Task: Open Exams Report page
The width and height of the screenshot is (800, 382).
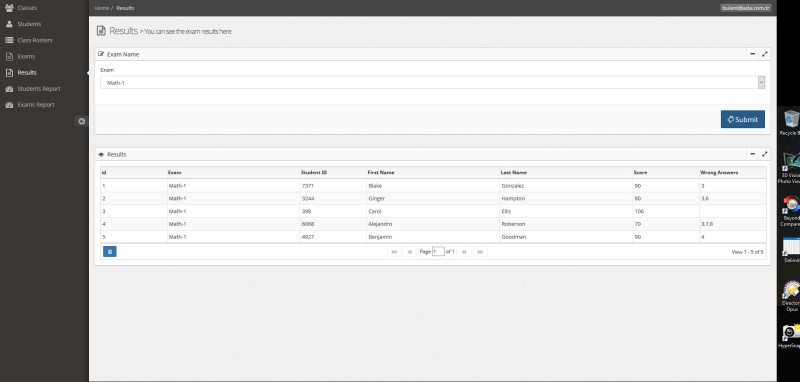Action: 36,105
